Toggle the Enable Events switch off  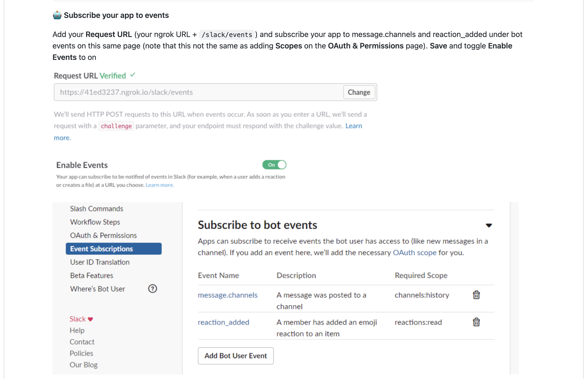click(x=274, y=165)
